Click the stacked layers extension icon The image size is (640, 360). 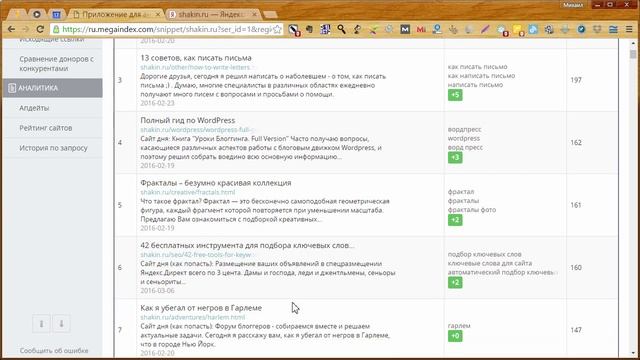(x=613, y=29)
